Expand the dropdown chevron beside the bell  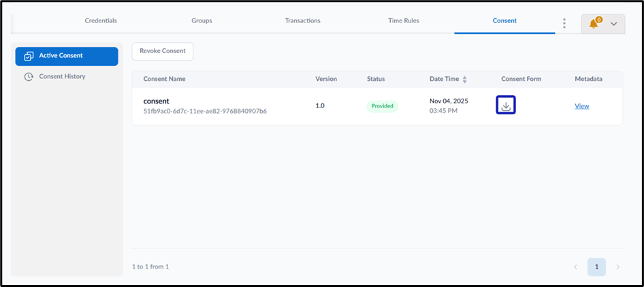(614, 24)
